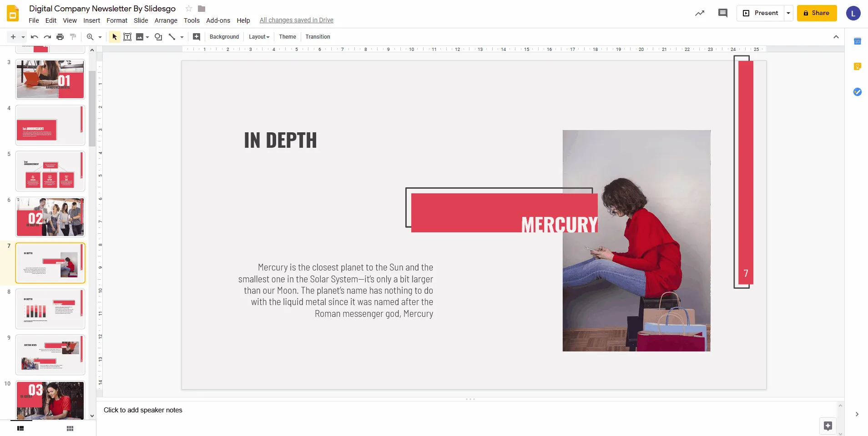Select the Shape tool icon

tap(158, 37)
